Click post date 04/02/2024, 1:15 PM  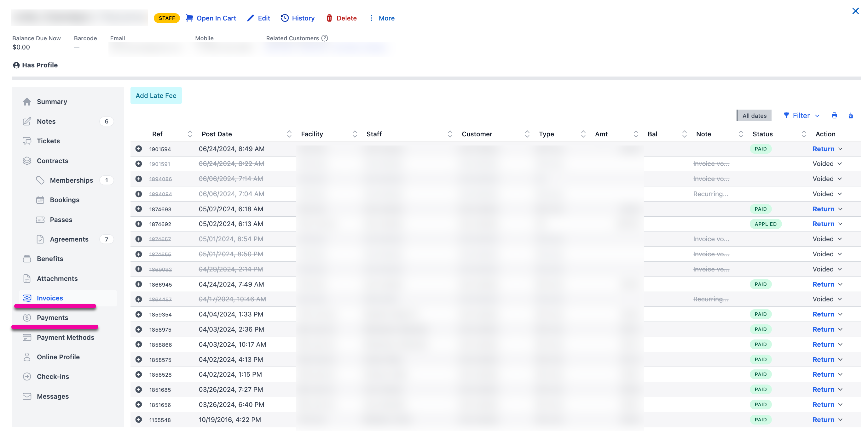tap(230, 374)
